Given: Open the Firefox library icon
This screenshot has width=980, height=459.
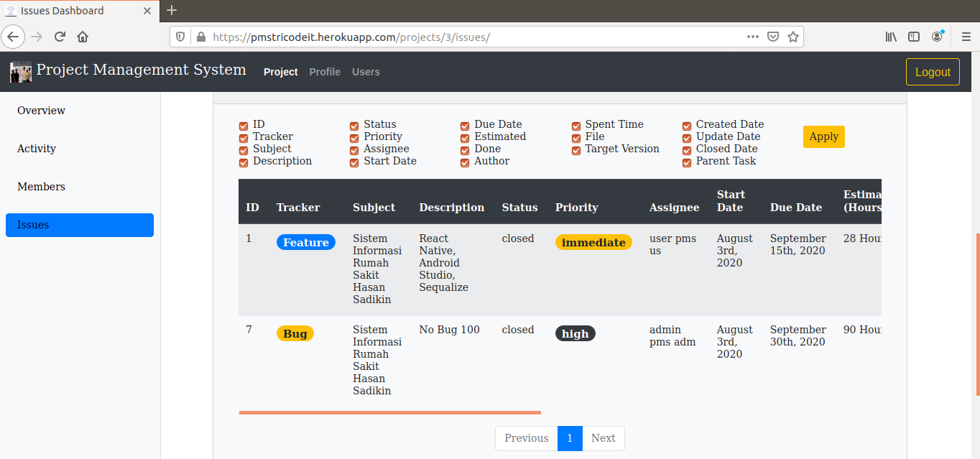Looking at the screenshot, I should click(x=891, y=37).
